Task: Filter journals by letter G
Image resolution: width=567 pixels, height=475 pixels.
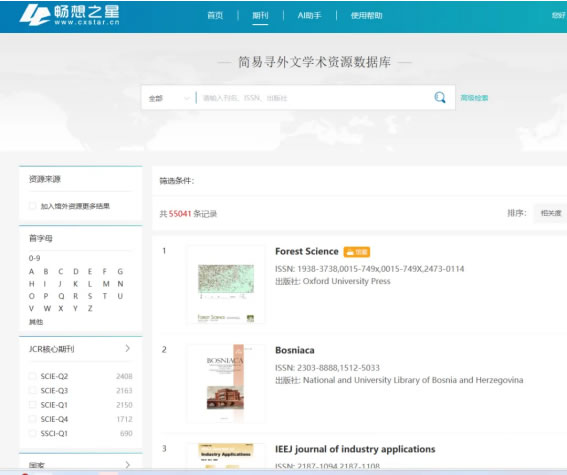Action: (x=120, y=271)
